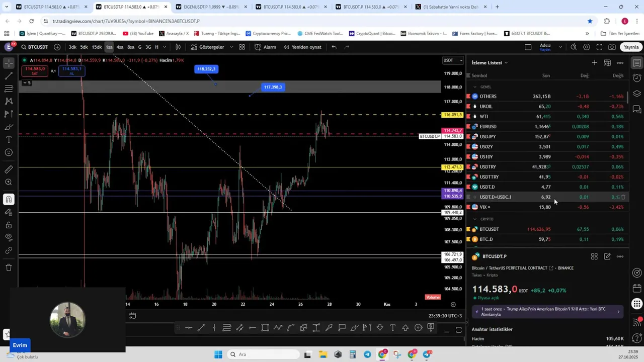Open watchlist three-dot more menu

620,63
